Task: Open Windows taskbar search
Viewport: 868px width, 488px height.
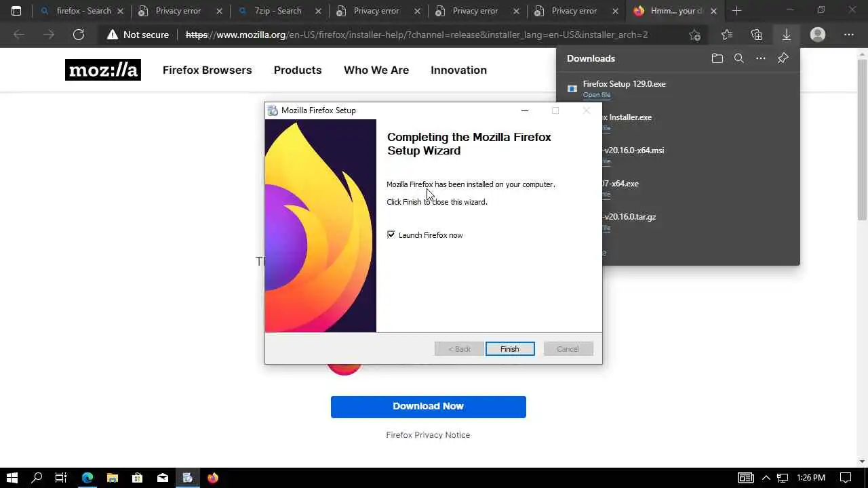Action: [x=37, y=478]
